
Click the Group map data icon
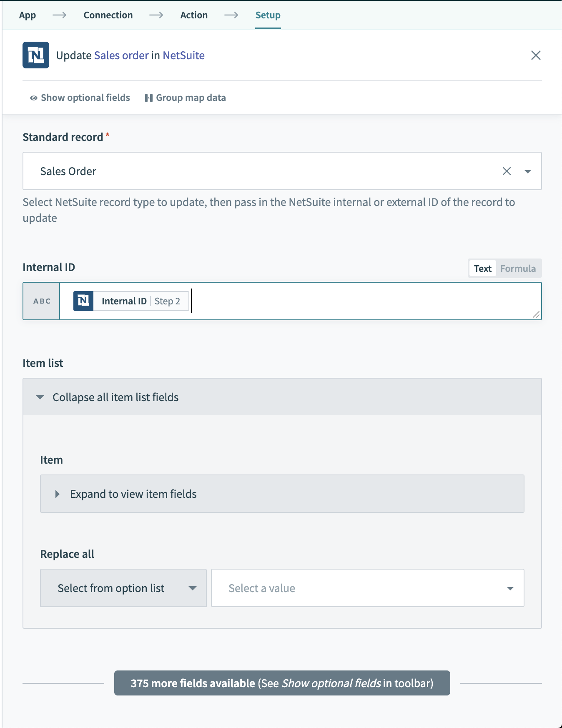pyautogui.click(x=149, y=98)
